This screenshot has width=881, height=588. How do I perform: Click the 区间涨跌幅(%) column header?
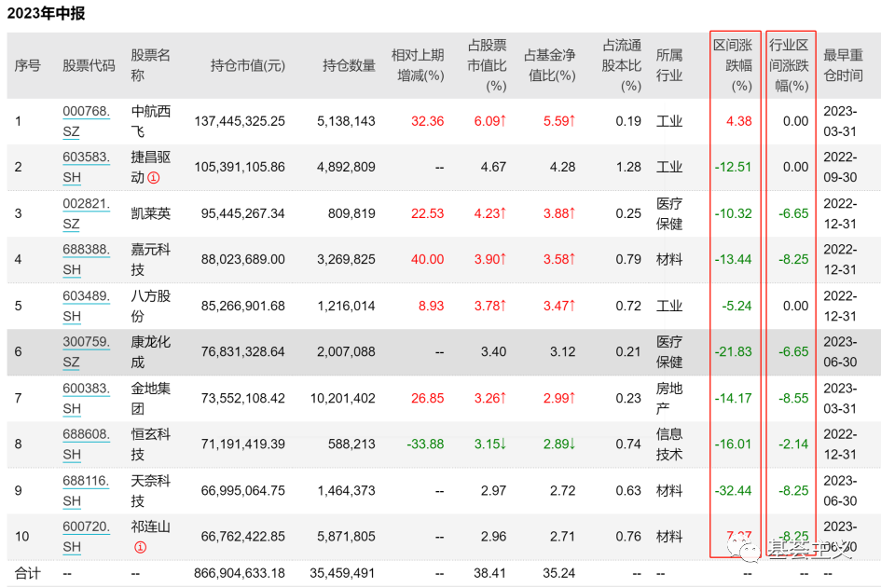click(x=733, y=66)
